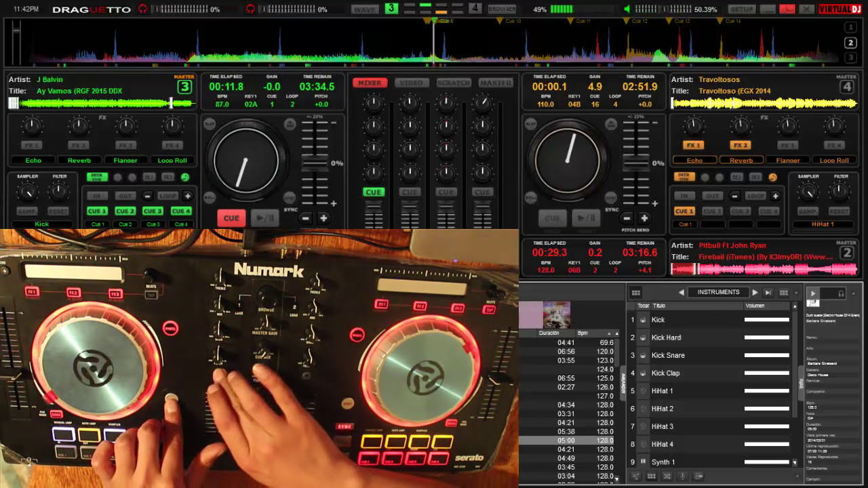Click the microphone icon under sampler list

point(682,476)
